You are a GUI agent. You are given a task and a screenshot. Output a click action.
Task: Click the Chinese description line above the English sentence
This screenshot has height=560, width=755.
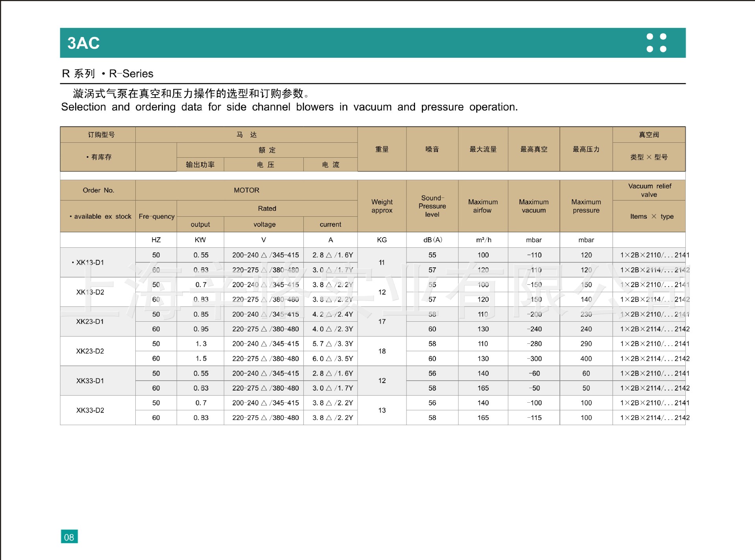(191, 93)
